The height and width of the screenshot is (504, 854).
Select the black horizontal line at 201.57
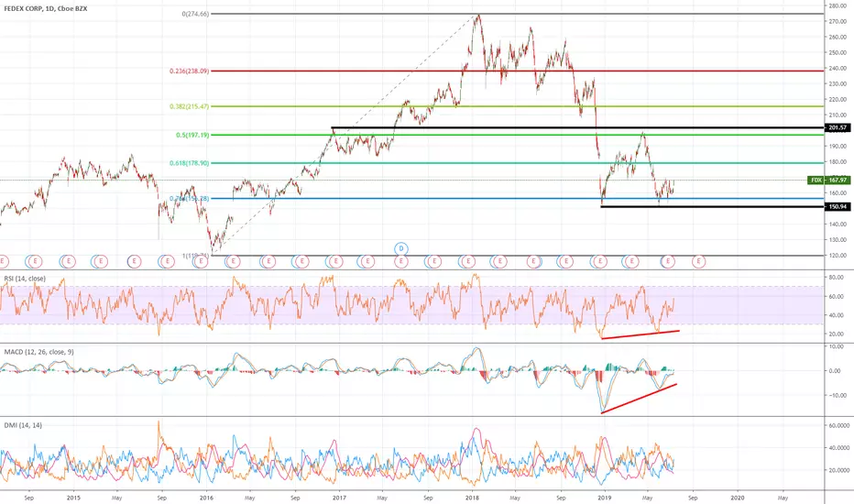coord(577,127)
